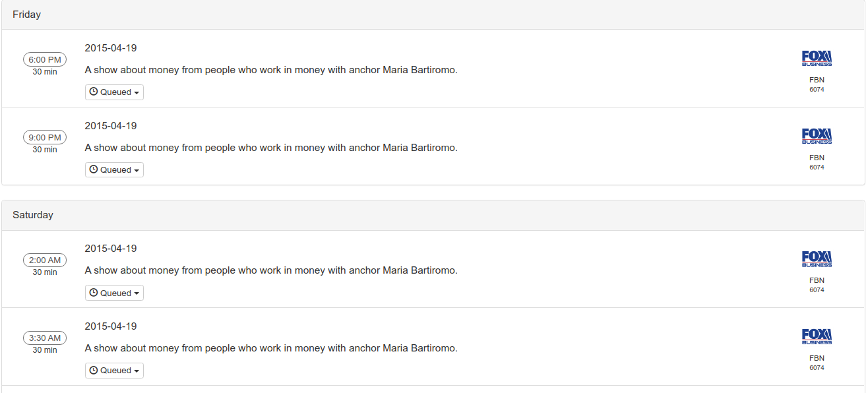The image size is (868, 393).
Task: Expand the Queued dropdown for Saturday 2:00 AM
Action: 114,293
